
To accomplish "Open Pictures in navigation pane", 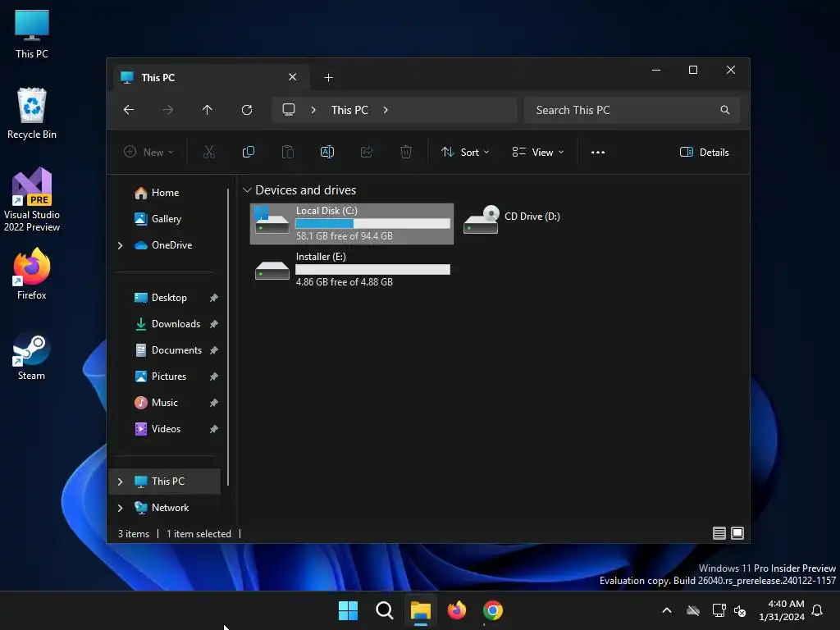I will 169,377.
